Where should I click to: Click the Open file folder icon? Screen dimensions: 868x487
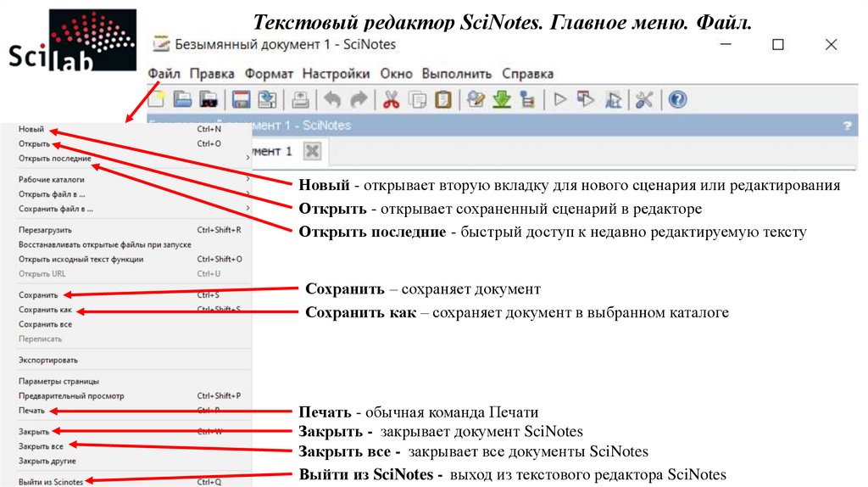click(183, 100)
